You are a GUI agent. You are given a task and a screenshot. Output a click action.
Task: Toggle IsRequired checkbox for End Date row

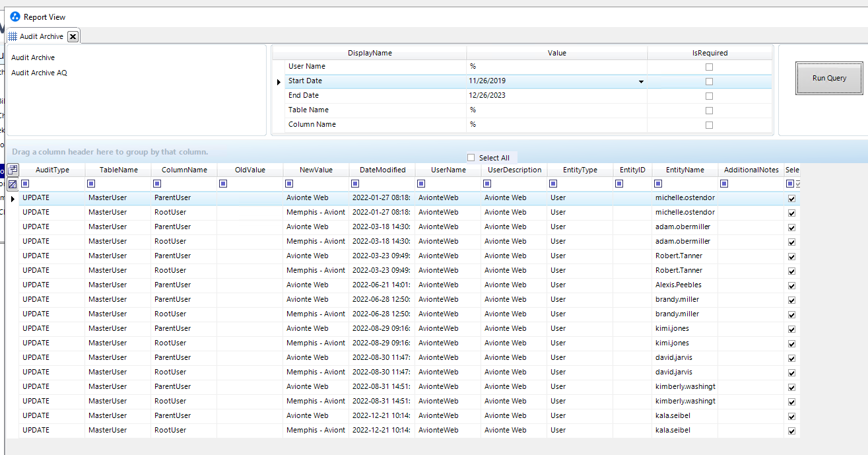709,96
